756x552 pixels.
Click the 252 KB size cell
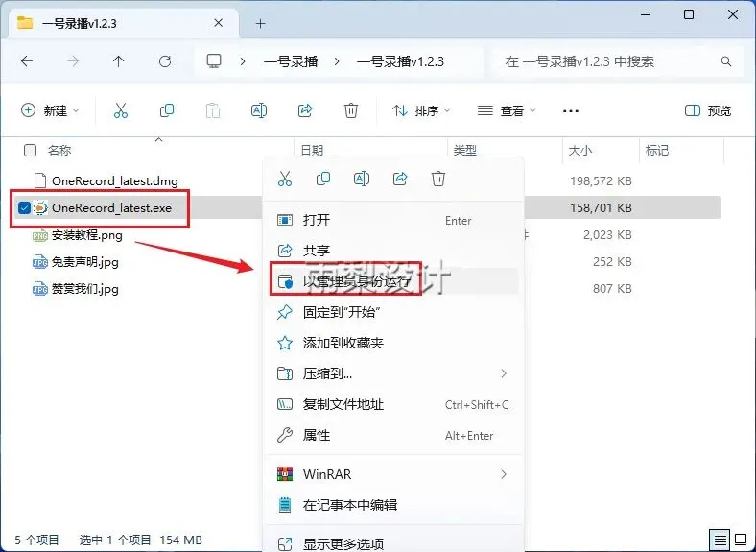[x=612, y=262]
